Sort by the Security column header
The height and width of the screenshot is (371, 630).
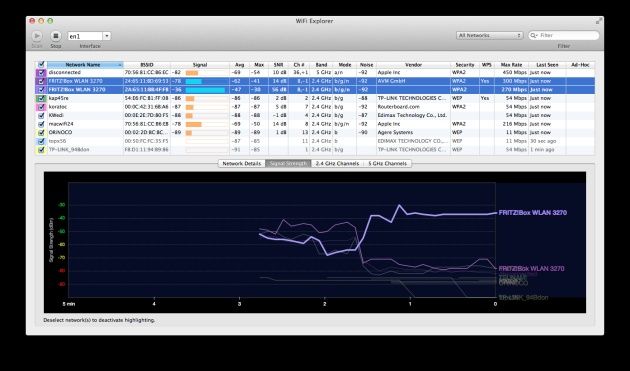click(x=465, y=65)
